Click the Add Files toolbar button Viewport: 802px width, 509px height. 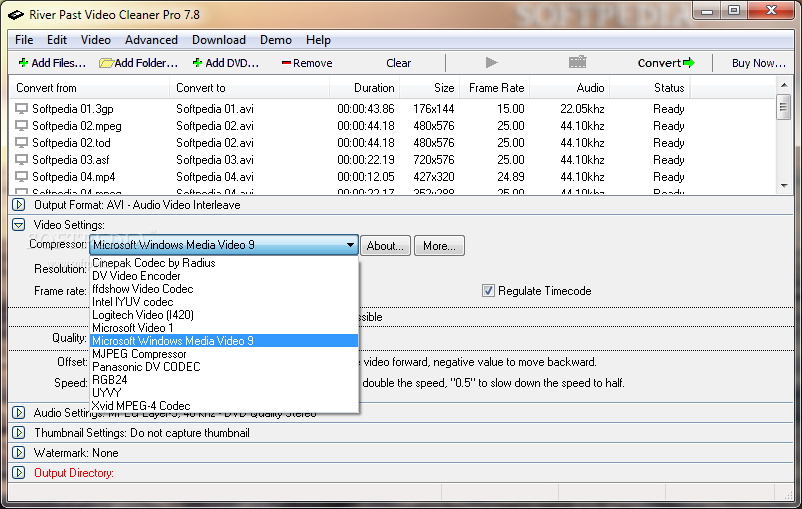pyautogui.click(x=52, y=63)
